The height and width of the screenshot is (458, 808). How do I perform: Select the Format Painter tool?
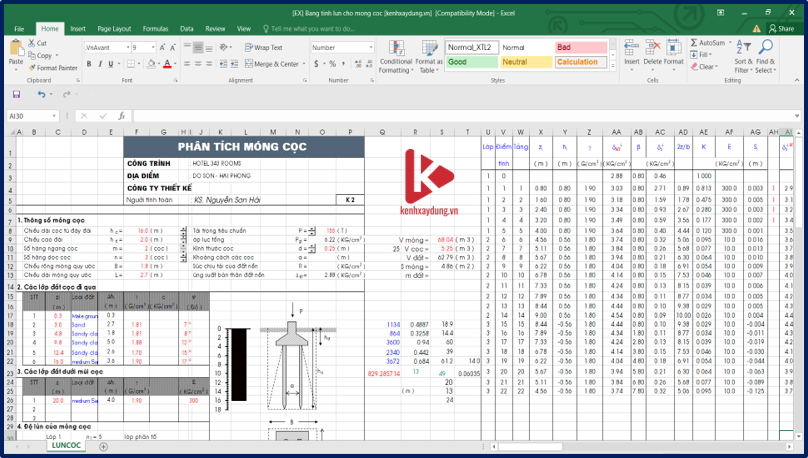tap(54, 68)
